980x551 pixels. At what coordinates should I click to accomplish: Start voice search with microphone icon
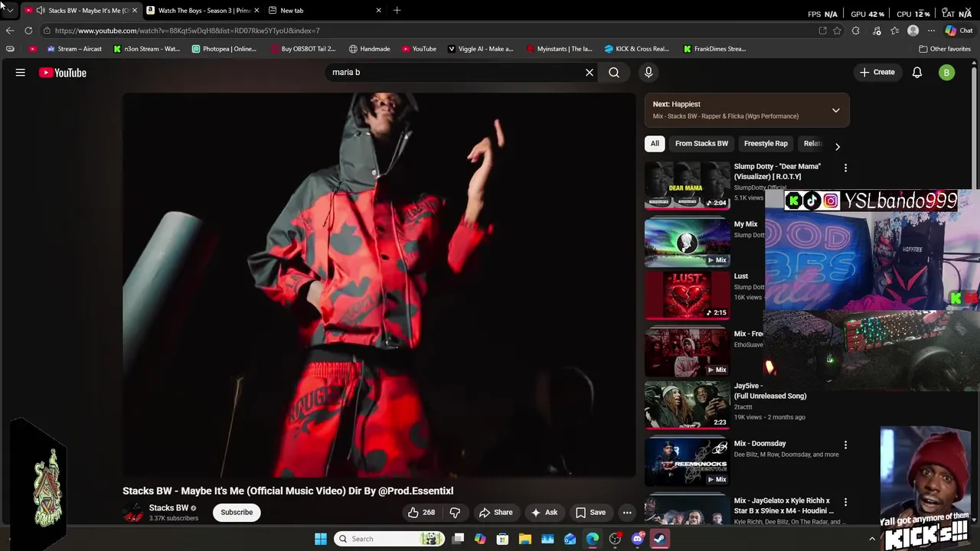coord(648,73)
